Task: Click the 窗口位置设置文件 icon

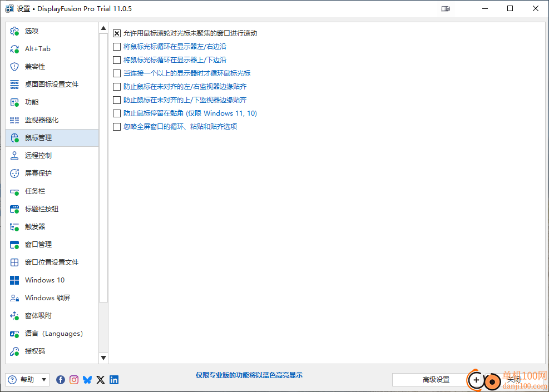Action: 14,262
